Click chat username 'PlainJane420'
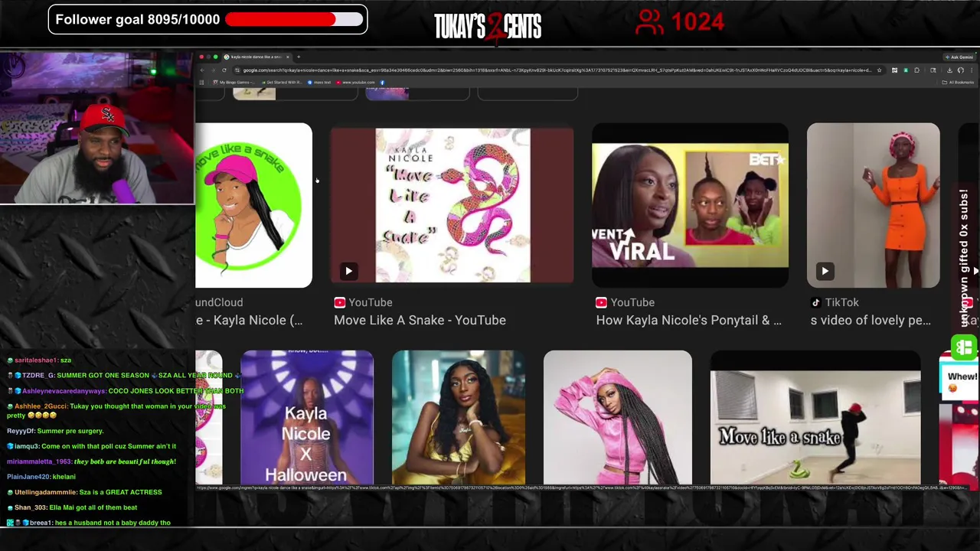 [28, 477]
